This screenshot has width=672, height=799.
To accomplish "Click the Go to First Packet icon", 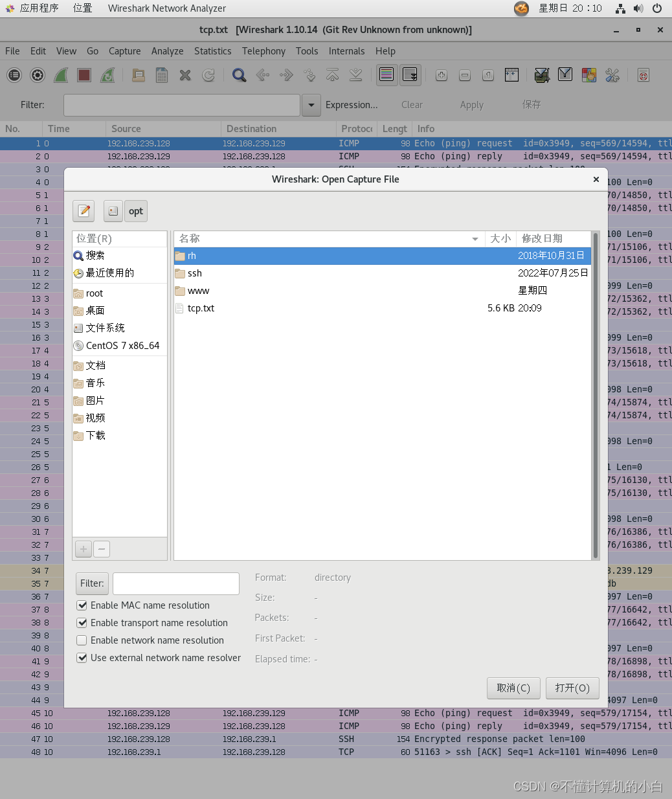I will pyautogui.click(x=332, y=75).
